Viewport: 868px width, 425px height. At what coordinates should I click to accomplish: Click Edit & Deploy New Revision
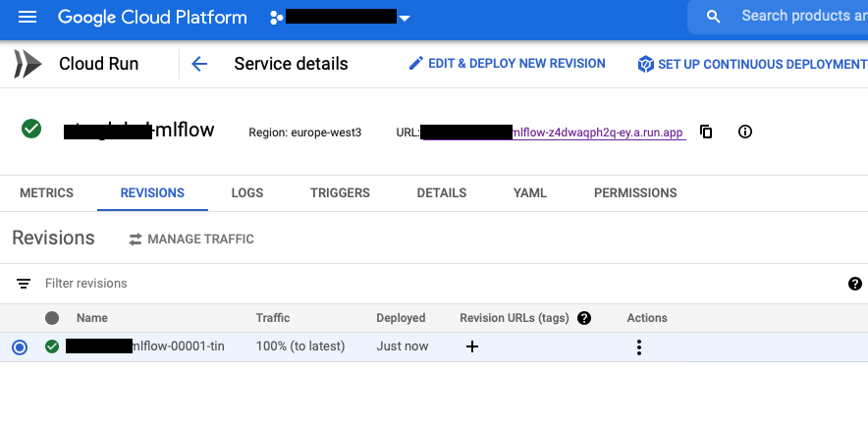tap(507, 64)
